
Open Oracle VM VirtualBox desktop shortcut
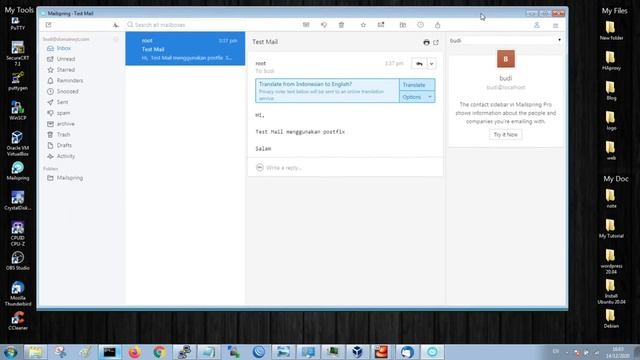(x=18, y=144)
